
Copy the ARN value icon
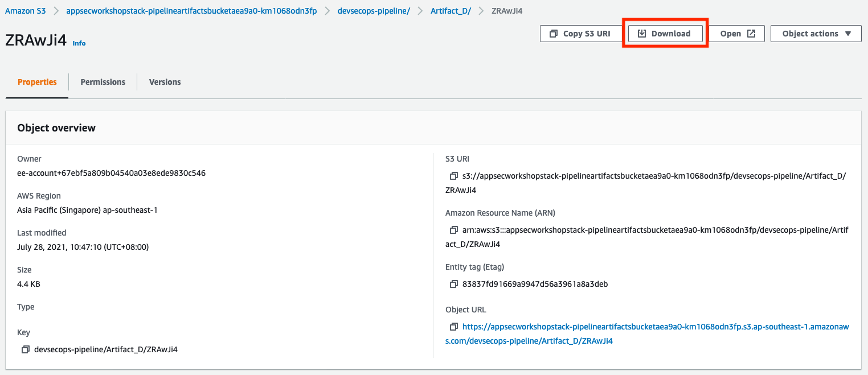(x=454, y=230)
